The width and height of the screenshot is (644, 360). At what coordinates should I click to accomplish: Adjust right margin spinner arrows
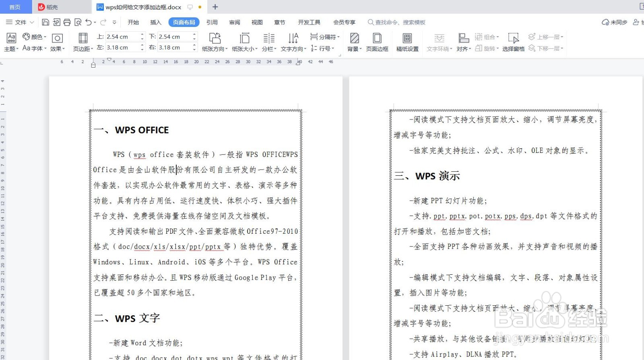(x=194, y=47)
